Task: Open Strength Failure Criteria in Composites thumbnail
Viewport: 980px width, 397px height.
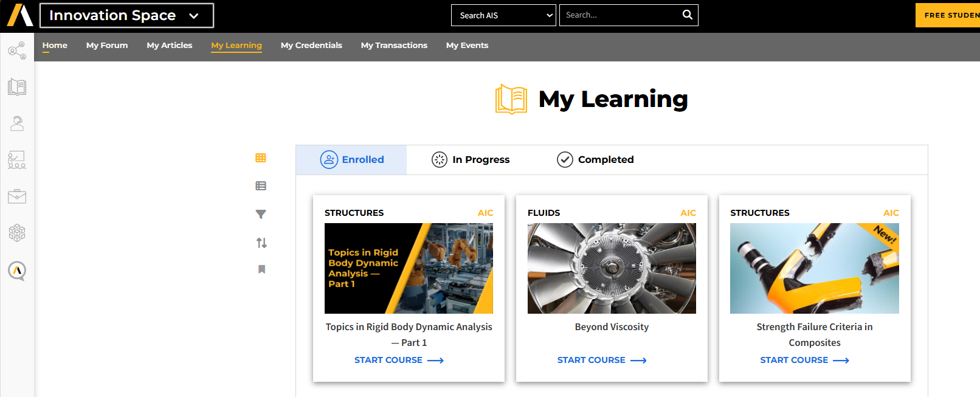Action: pos(814,268)
